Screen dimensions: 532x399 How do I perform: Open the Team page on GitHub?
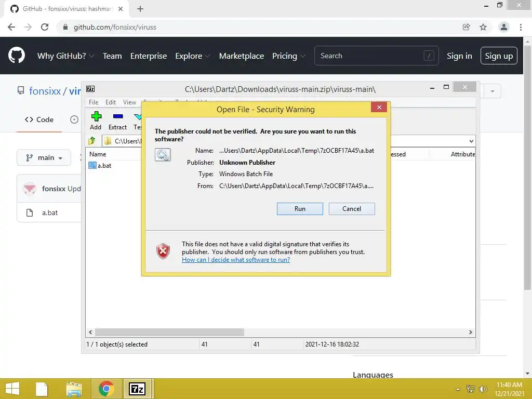pos(112,56)
